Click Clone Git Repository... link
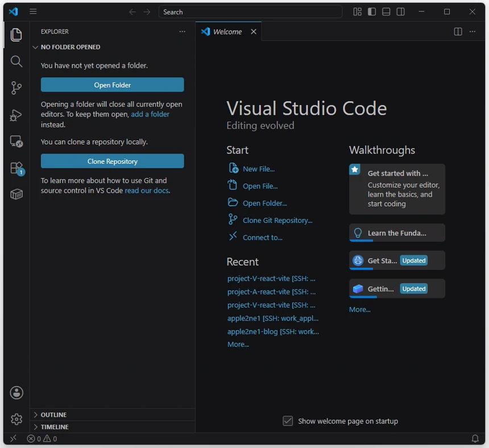The image size is (489, 448). point(277,221)
